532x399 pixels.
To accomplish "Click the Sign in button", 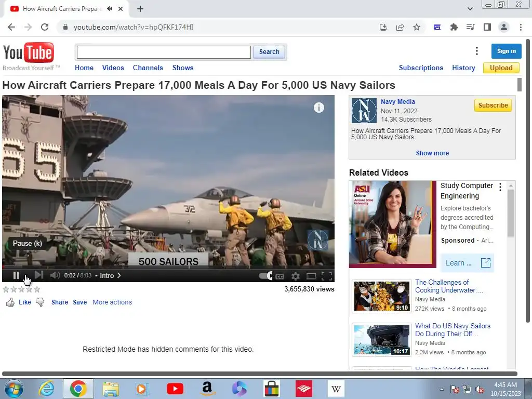I will 506,51.
